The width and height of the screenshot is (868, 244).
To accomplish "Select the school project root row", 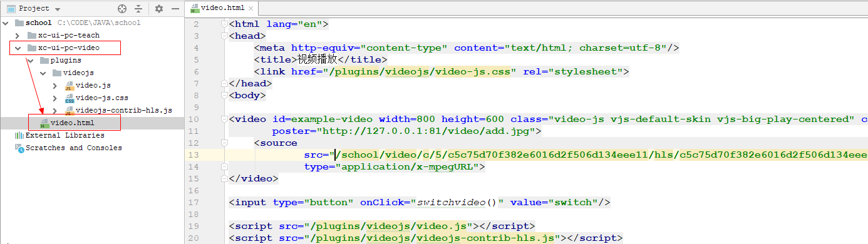I will [x=92, y=23].
